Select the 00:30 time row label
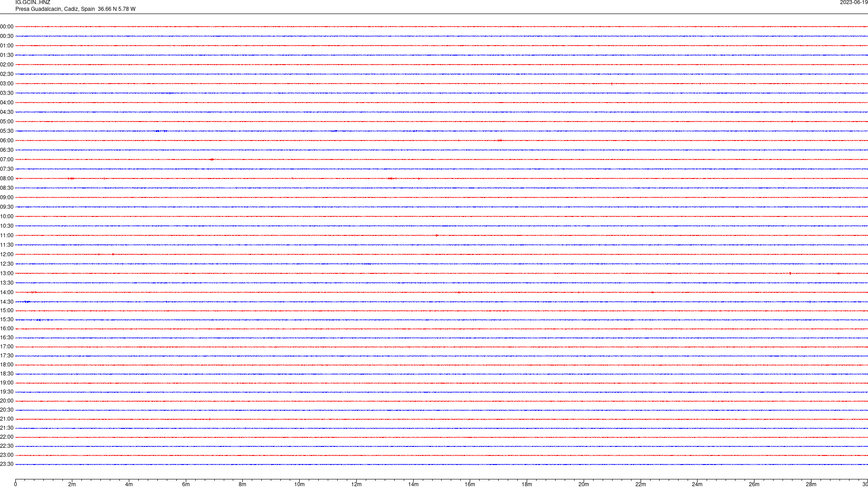868x488 pixels. click(7, 36)
